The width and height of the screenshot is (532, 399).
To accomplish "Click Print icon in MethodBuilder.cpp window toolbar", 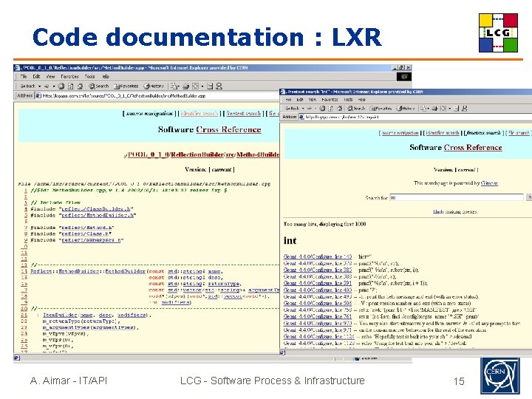I will [x=186, y=86].
